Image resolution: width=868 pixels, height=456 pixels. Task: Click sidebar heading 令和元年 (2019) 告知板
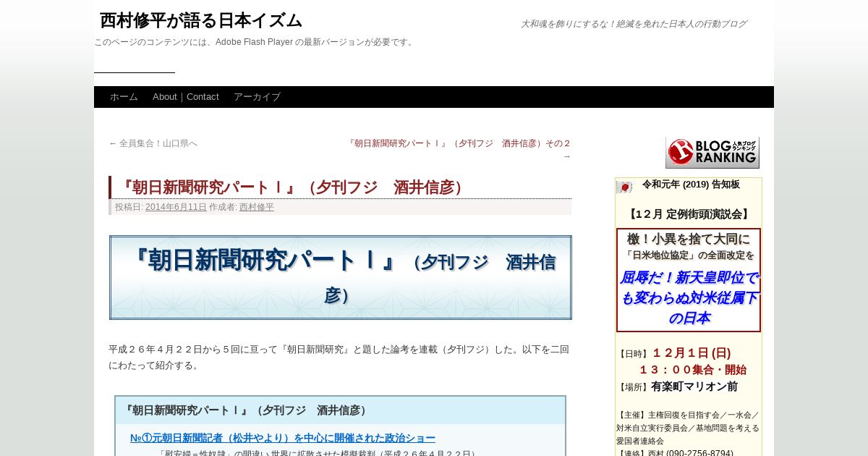tap(691, 185)
